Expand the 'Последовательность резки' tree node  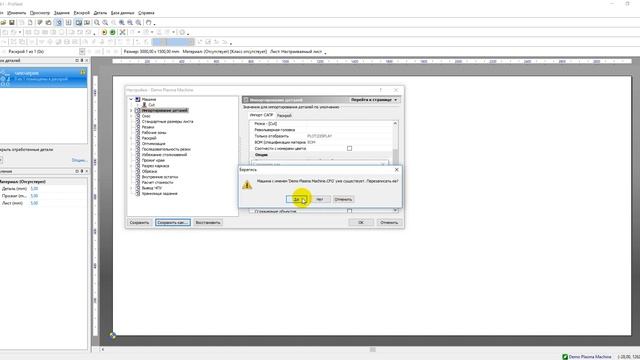[131, 149]
